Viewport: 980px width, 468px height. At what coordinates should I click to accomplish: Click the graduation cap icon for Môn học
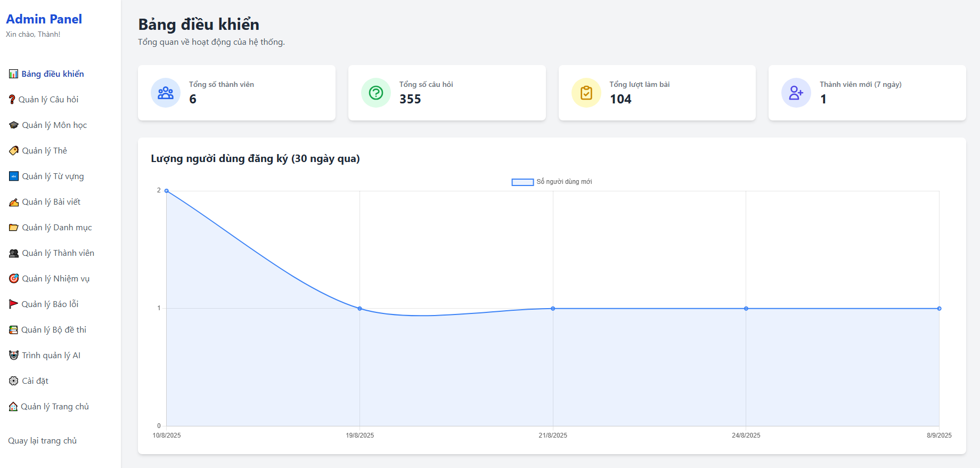pos(14,125)
